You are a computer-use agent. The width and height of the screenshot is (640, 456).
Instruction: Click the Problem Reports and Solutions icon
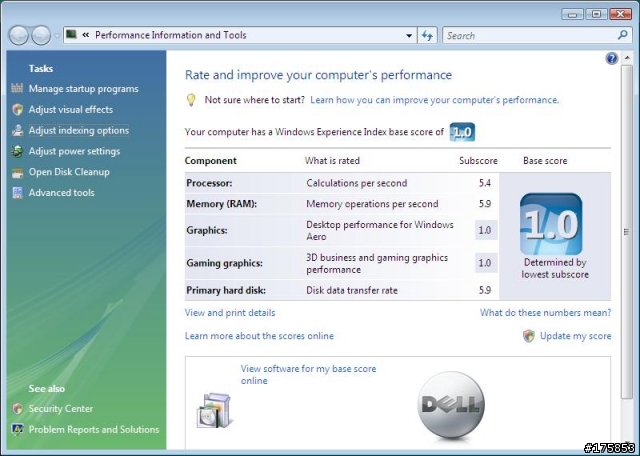pos(17,429)
